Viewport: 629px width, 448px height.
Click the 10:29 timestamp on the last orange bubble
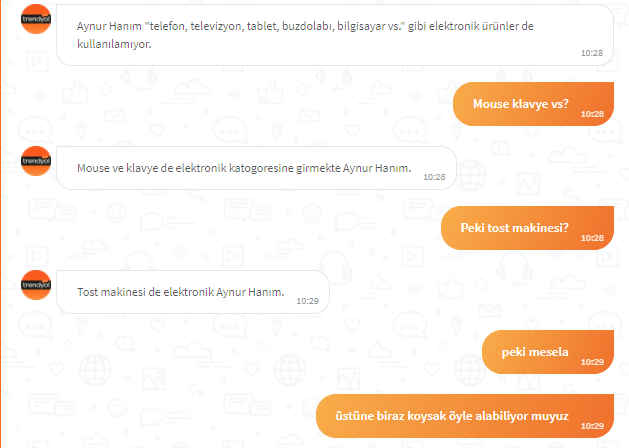click(x=592, y=426)
